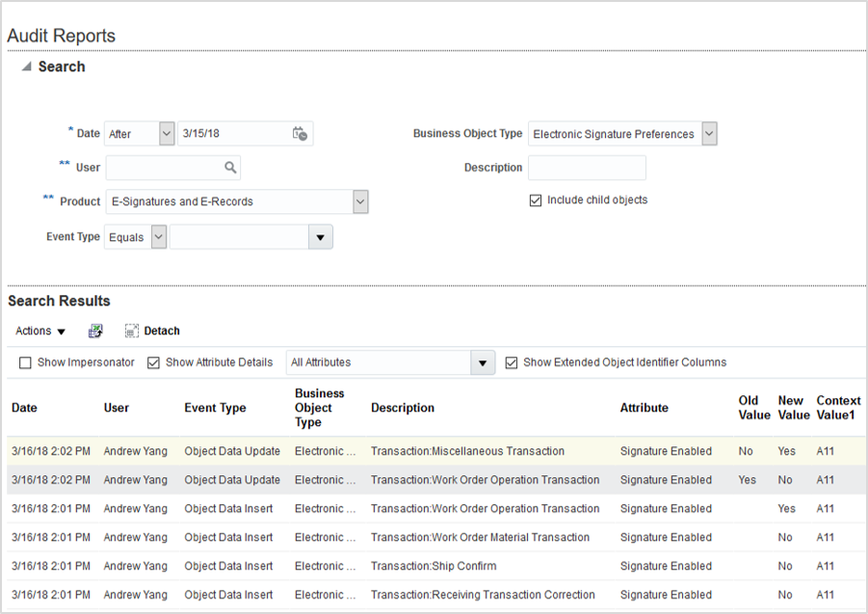Click the export to spreadsheet icon
This screenshot has width=868, height=614.
coord(95,331)
